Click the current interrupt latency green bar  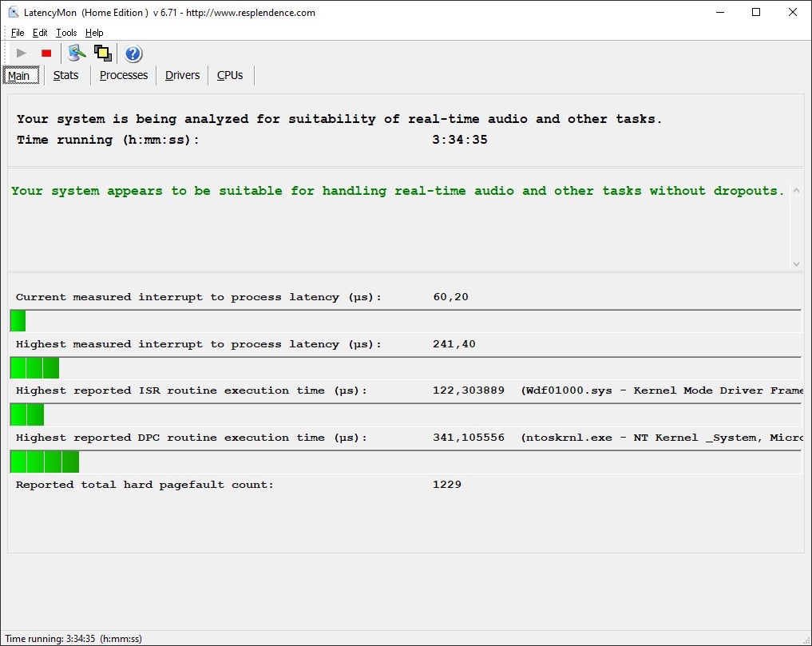[18, 321]
